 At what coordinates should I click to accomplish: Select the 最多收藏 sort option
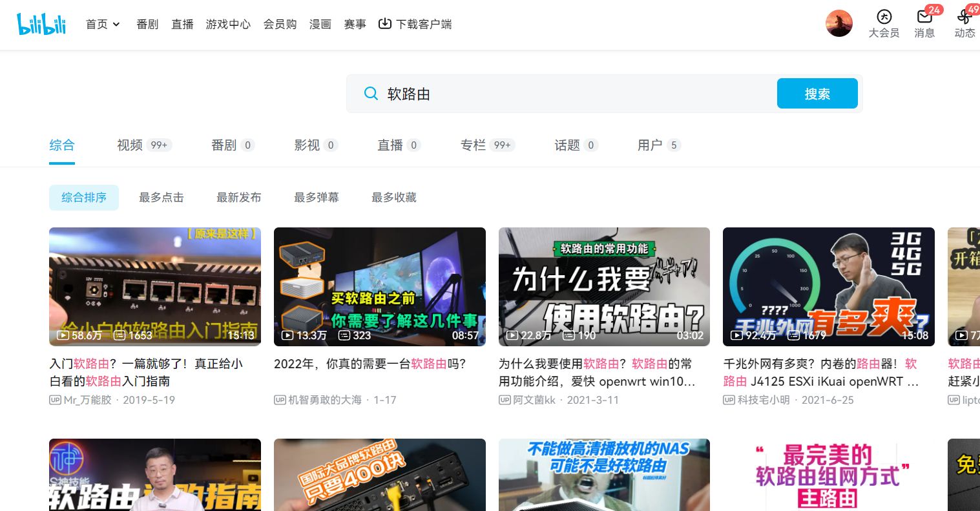coord(394,197)
